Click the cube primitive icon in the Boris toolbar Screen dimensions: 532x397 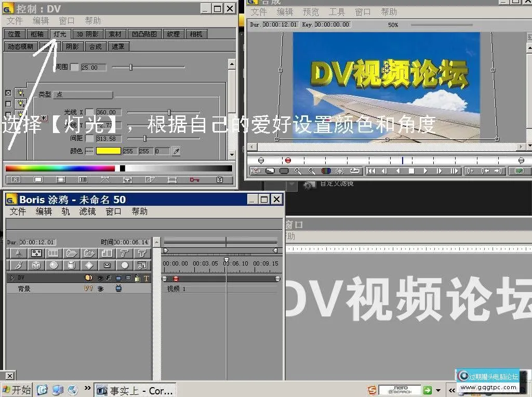click(x=36, y=265)
